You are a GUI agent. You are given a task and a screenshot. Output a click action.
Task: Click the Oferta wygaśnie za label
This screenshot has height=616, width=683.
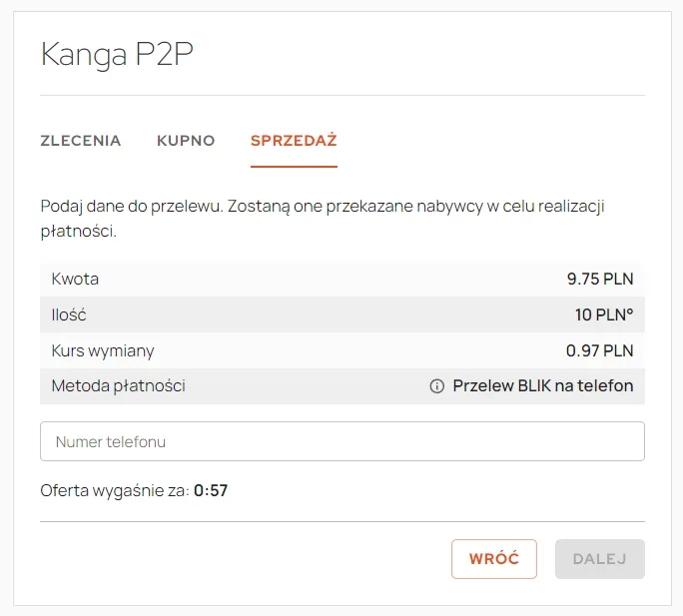(x=115, y=491)
